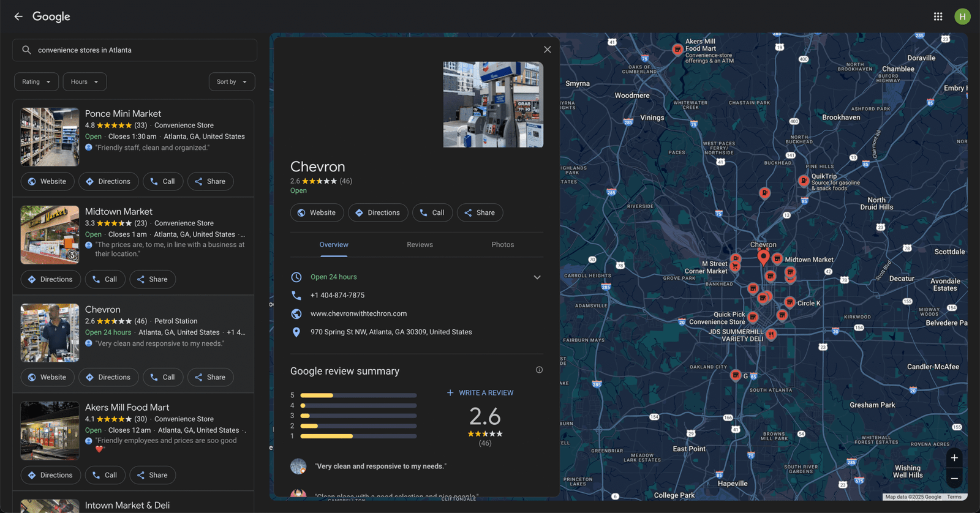Click Chevron list item Directions button
This screenshot has height=513, width=980.
108,378
